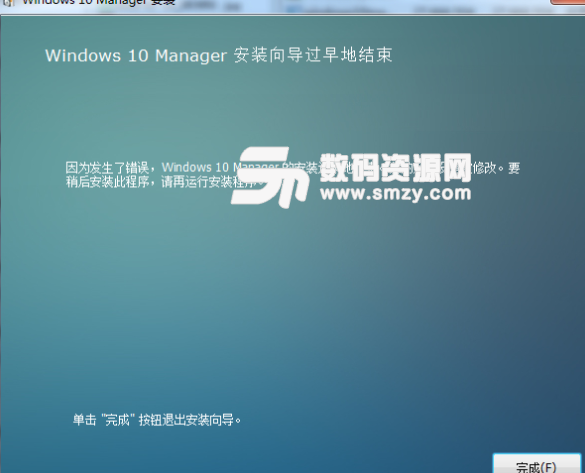This screenshot has height=473, width=585.
Task: Select the heading "Windows 10 Manager 安装向导过早地结束"
Action: pos(219,56)
